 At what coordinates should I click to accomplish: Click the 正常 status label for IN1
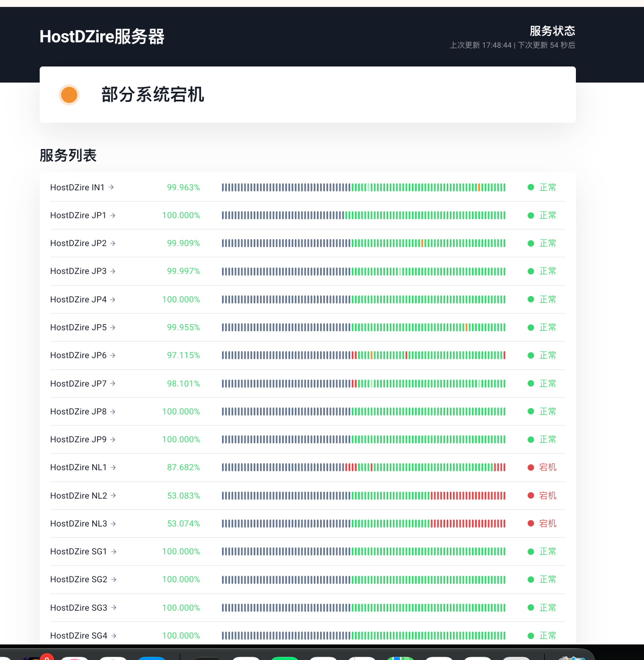(547, 187)
